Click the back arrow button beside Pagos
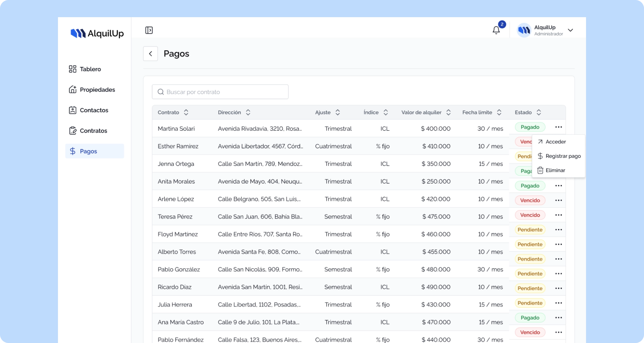The height and width of the screenshot is (343, 644). click(x=151, y=54)
